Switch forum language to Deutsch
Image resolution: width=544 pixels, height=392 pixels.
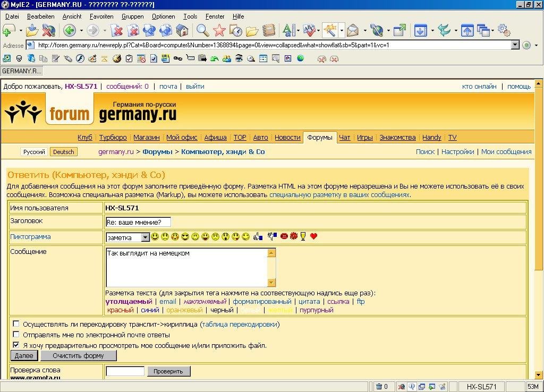click(x=64, y=152)
